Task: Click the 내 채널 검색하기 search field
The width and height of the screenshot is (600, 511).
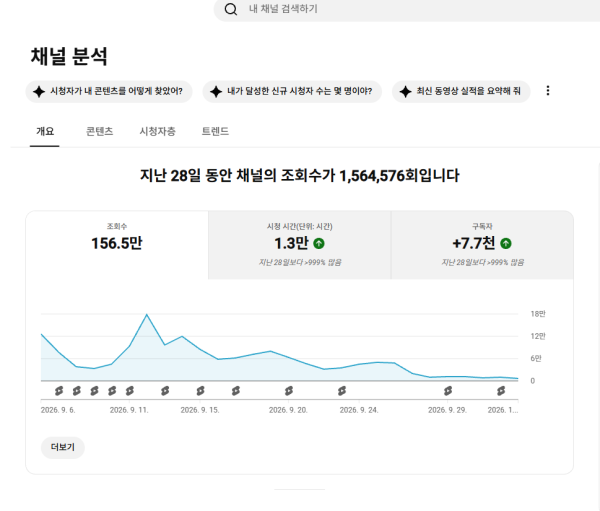Action: coord(407,9)
